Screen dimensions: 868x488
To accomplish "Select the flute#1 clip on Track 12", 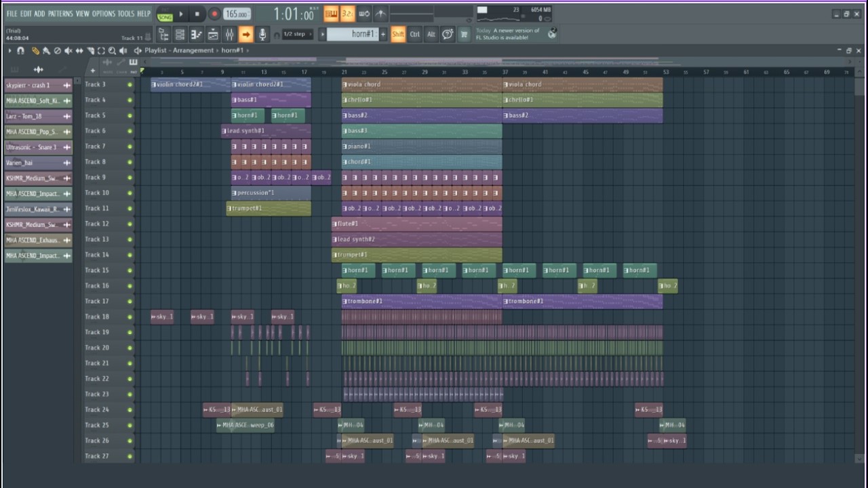I will coord(417,224).
